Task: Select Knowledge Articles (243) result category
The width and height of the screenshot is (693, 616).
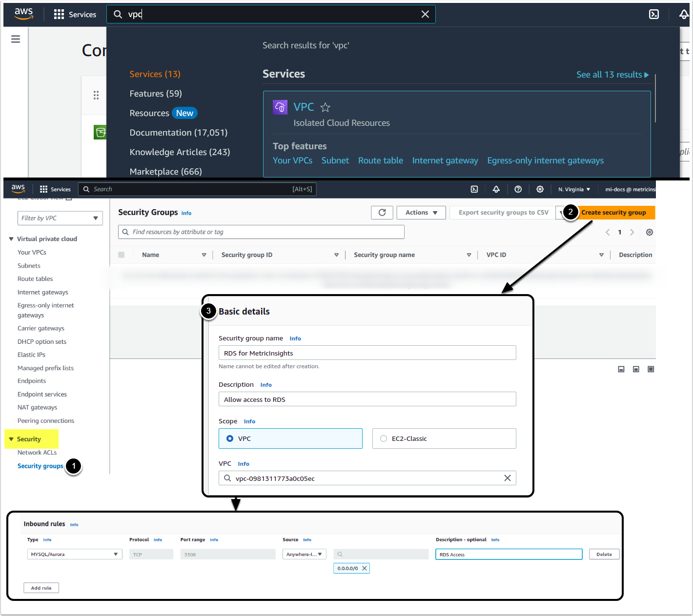Action: click(180, 152)
